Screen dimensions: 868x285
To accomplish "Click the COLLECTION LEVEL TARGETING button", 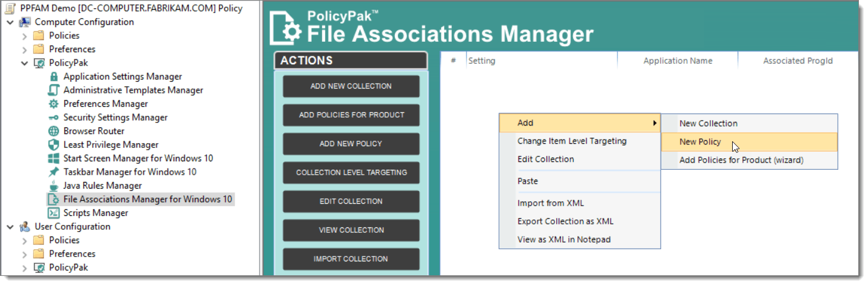I will (x=351, y=172).
